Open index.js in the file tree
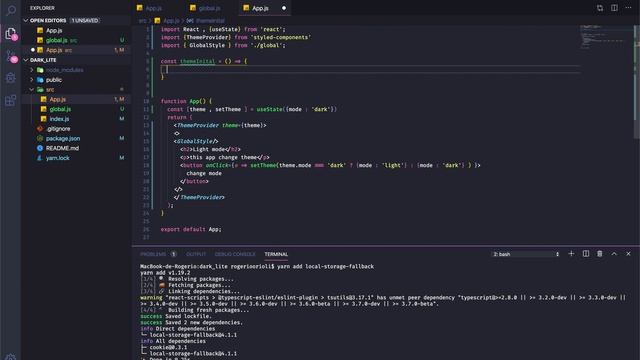Image resolution: width=640 pixels, height=360 pixels. pyautogui.click(x=59, y=119)
